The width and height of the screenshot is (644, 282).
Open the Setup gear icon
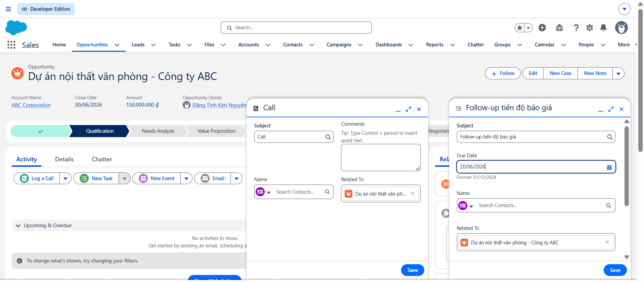tap(590, 28)
